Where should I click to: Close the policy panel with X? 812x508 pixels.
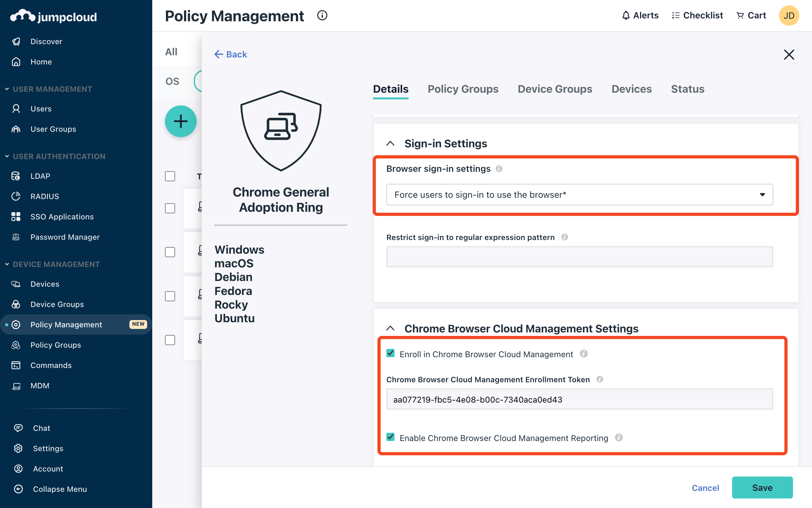point(789,54)
